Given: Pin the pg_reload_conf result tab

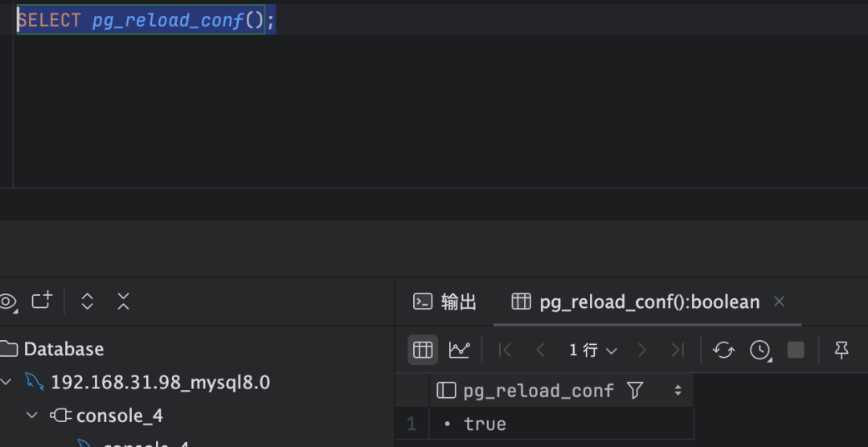Looking at the screenshot, I should tap(841, 350).
